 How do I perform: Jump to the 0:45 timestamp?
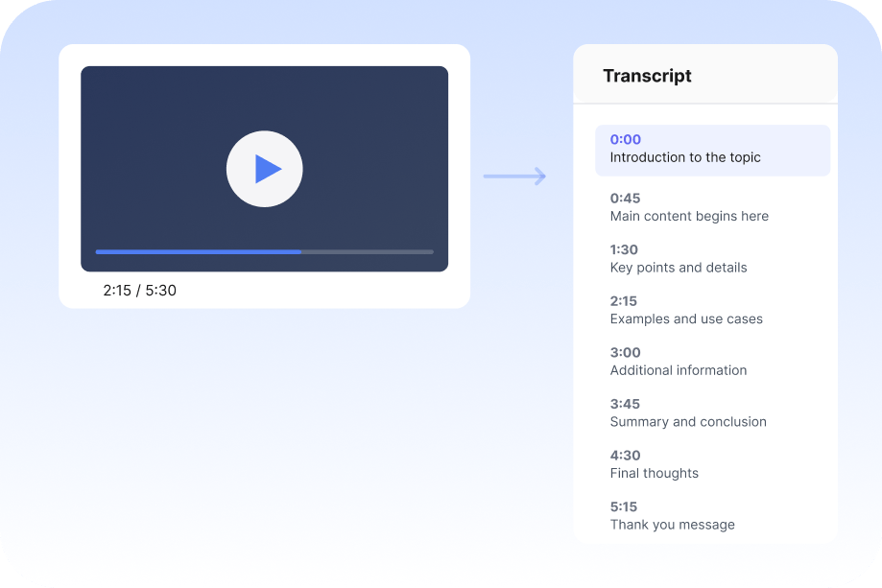pos(625,199)
